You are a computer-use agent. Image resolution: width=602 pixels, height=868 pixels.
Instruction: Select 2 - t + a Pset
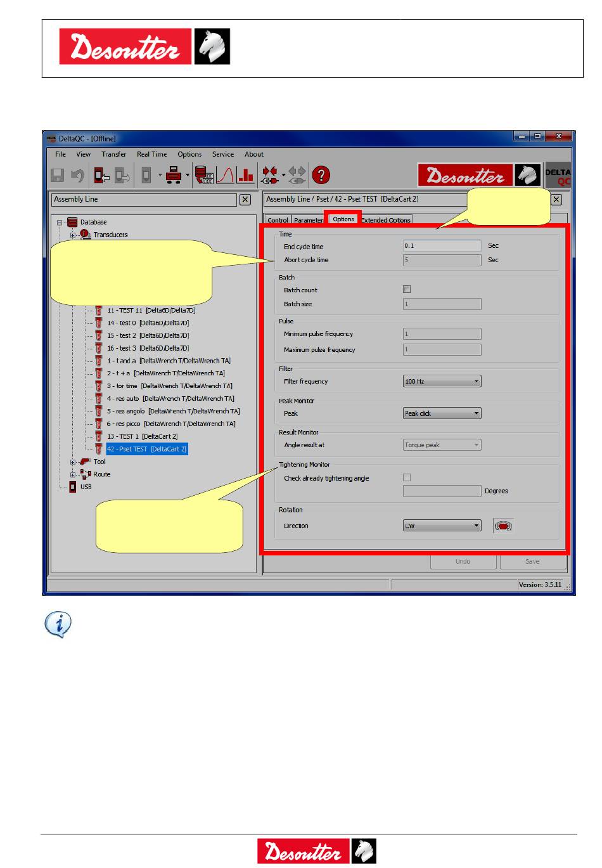click(x=165, y=373)
